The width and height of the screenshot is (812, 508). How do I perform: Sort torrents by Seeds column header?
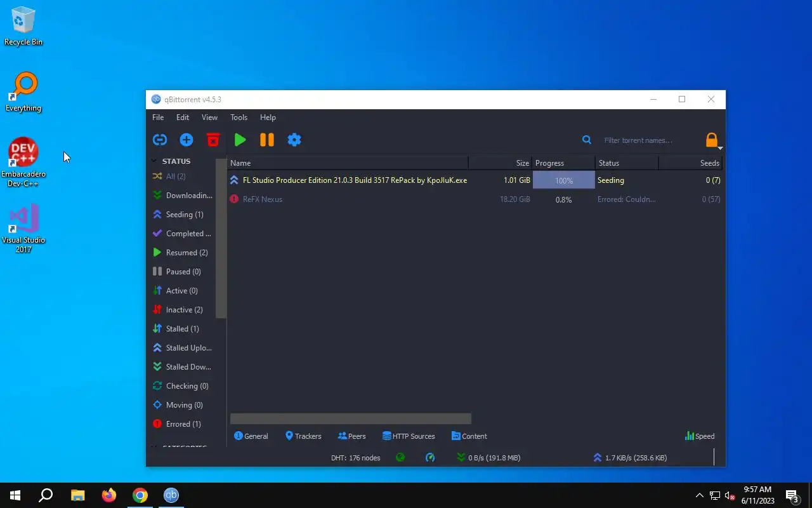pos(690,163)
